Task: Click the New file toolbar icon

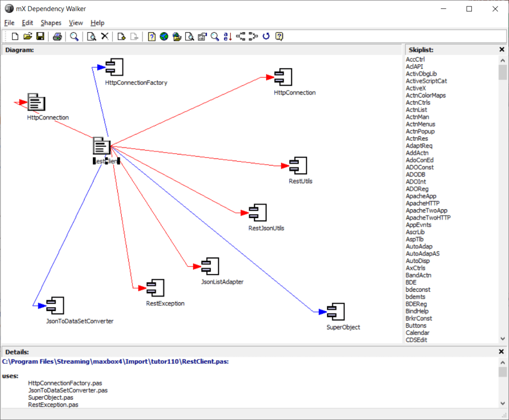Action: pos(15,36)
